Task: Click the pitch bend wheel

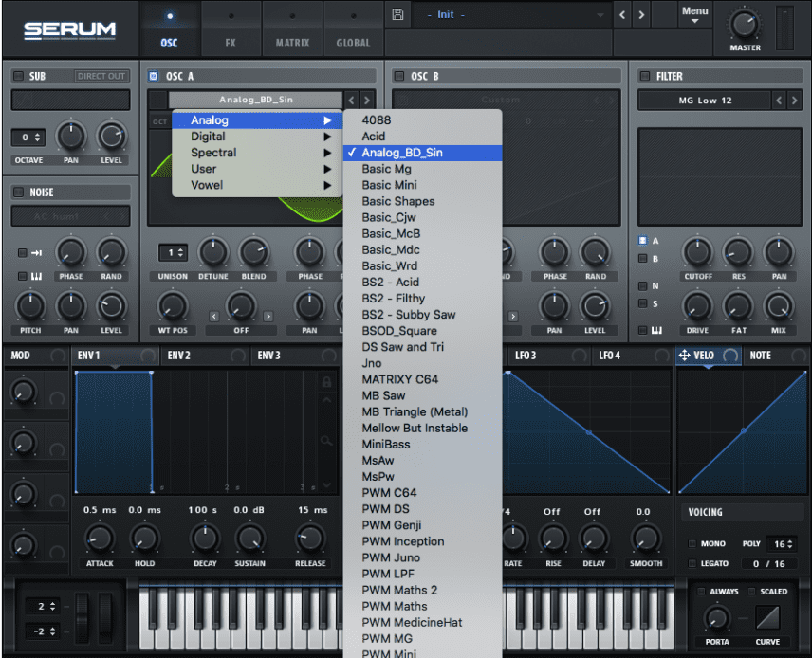Action: (83, 616)
